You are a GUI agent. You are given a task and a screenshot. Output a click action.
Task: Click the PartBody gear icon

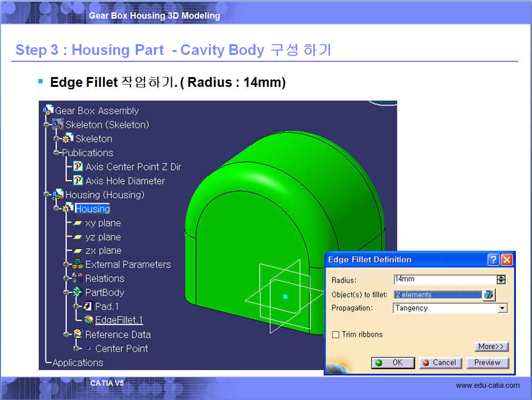(78, 293)
